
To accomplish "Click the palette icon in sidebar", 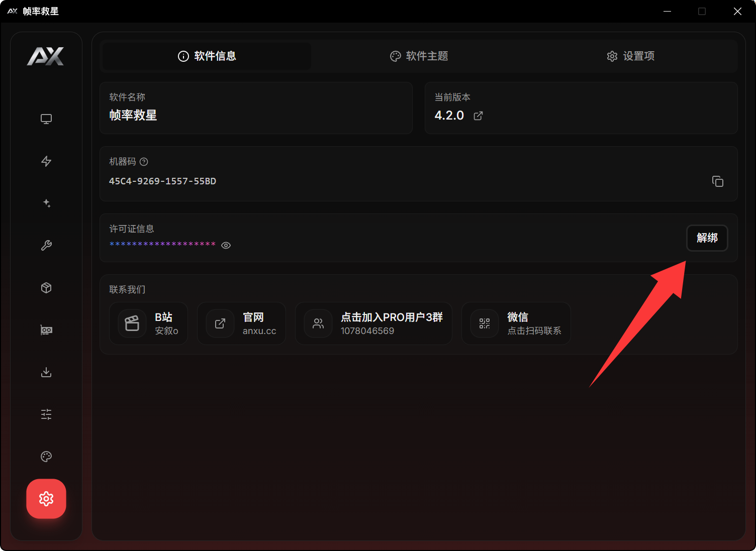I will pyautogui.click(x=46, y=457).
